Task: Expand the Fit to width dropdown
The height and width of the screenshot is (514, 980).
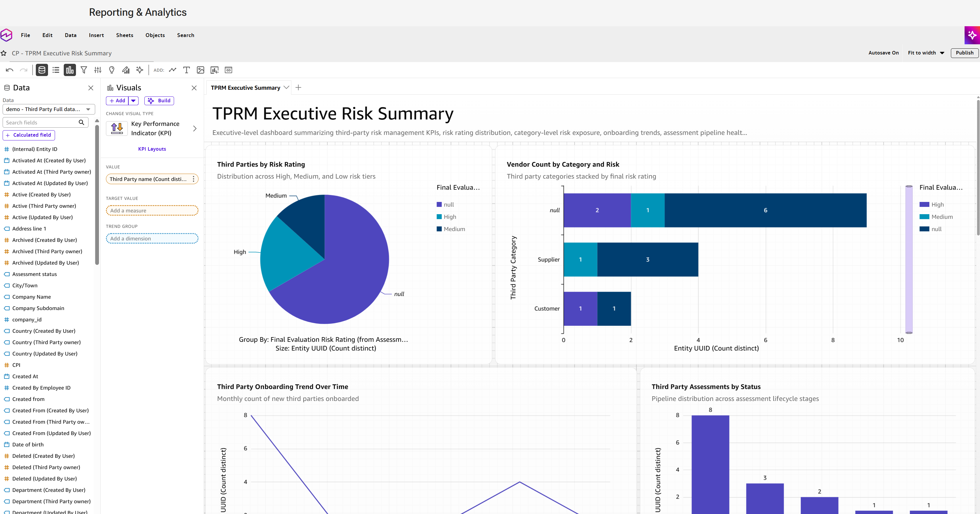Action: 926,53
